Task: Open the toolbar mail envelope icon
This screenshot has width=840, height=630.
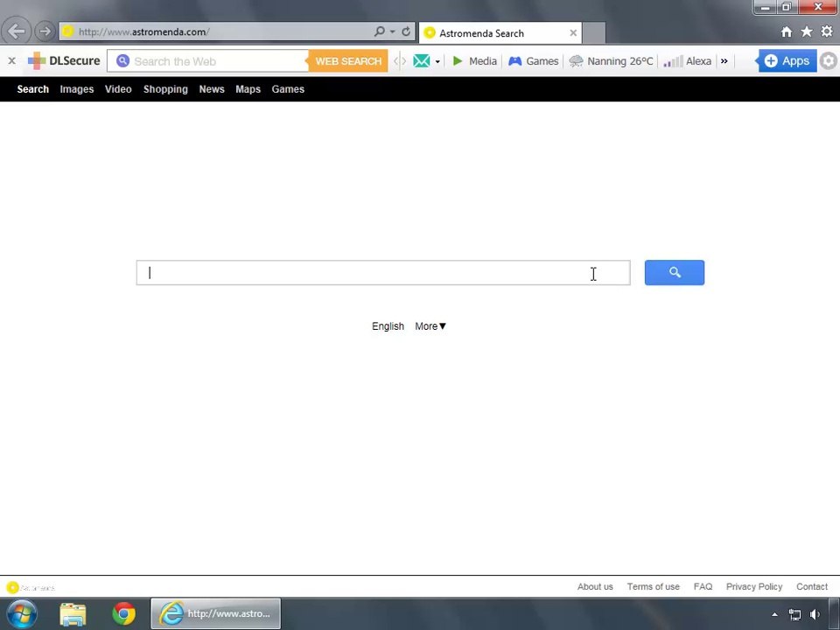Action: pyautogui.click(x=422, y=61)
